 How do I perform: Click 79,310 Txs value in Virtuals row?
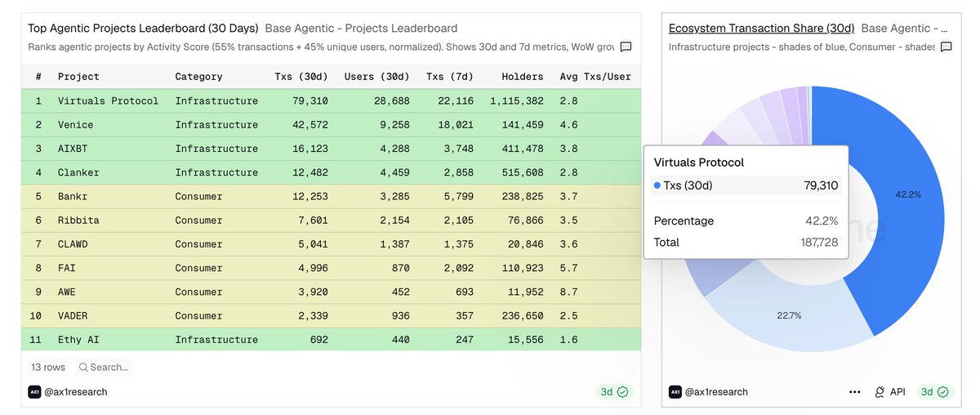[x=310, y=101]
